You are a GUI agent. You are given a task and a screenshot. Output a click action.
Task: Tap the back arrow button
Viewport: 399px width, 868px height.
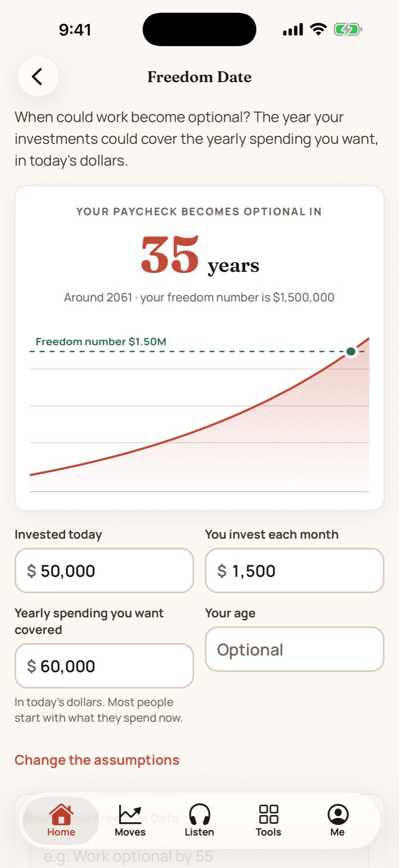38,77
